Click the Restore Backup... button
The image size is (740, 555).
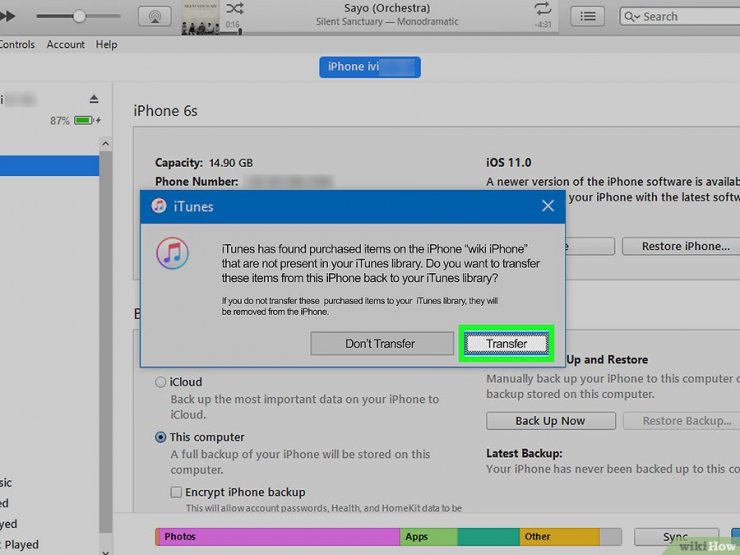681,421
